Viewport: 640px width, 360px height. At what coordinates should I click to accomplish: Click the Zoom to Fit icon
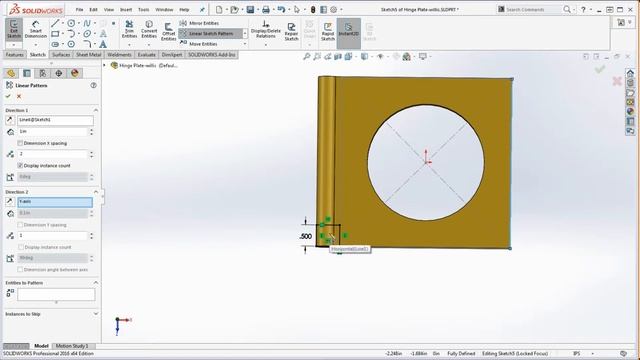coord(307,57)
